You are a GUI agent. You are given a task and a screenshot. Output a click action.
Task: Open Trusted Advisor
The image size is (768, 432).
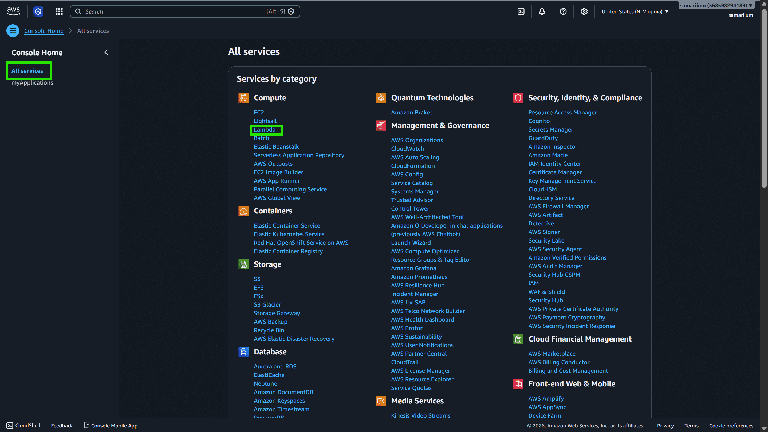(412, 200)
